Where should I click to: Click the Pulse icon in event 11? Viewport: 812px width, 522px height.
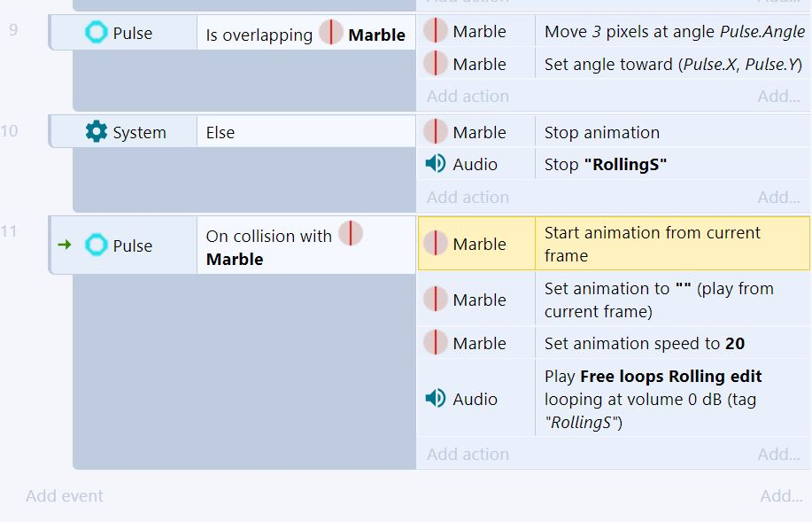pos(96,245)
